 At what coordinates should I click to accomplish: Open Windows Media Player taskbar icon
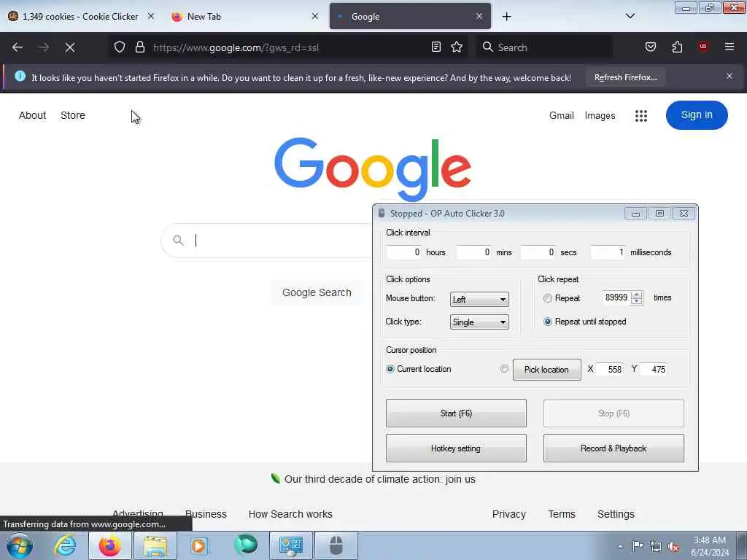(x=199, y=545)
